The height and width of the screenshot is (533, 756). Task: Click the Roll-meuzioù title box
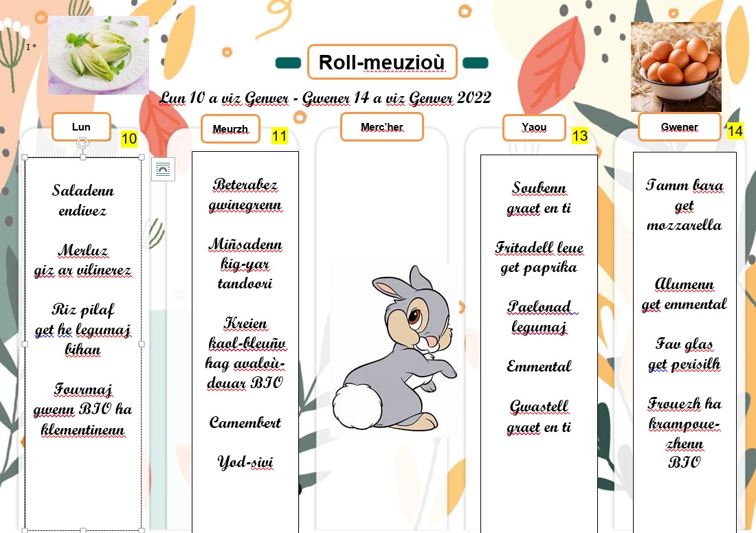pyautogui.click(x=381, y=63)
